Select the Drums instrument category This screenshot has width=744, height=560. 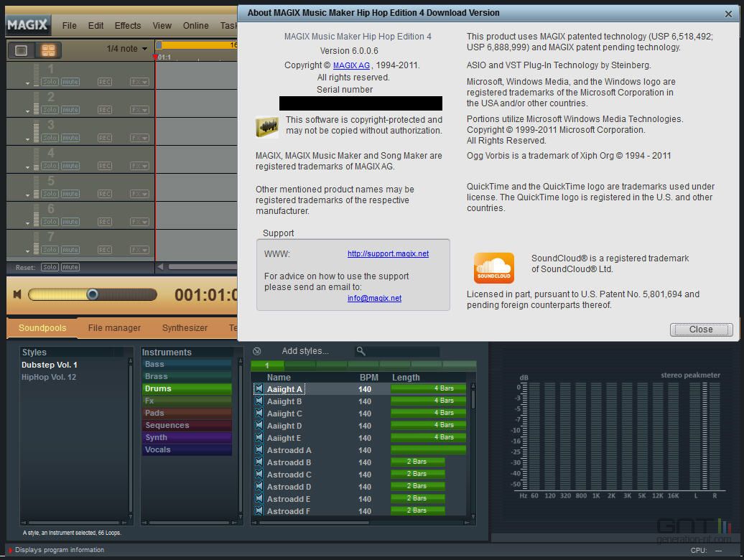[187, 389]
